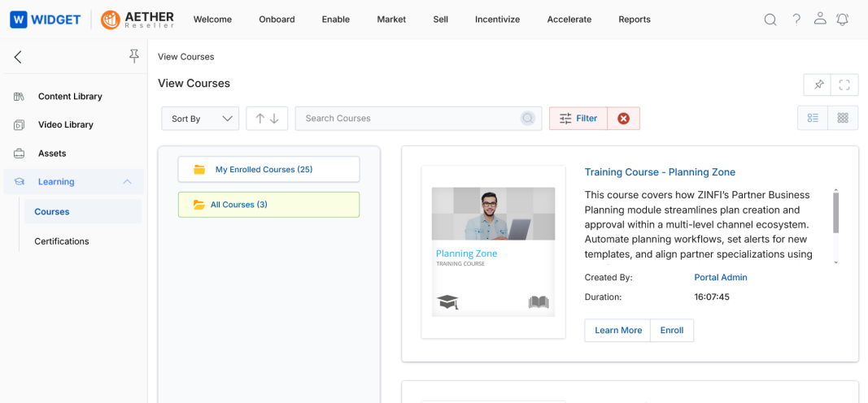Click the Duration label
This screenshot has height=403, width=868.
[x=604, y=297]
